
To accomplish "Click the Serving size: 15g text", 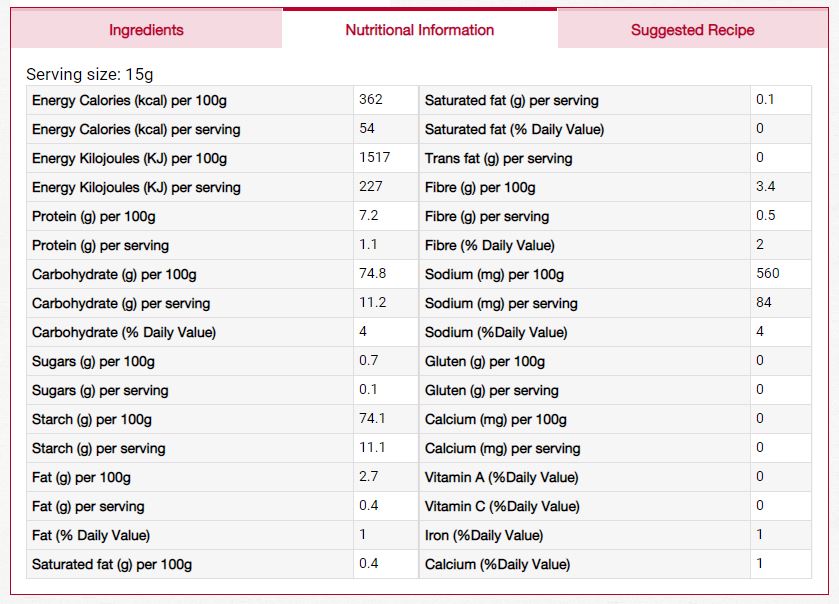I will click(x=89, y=74).
